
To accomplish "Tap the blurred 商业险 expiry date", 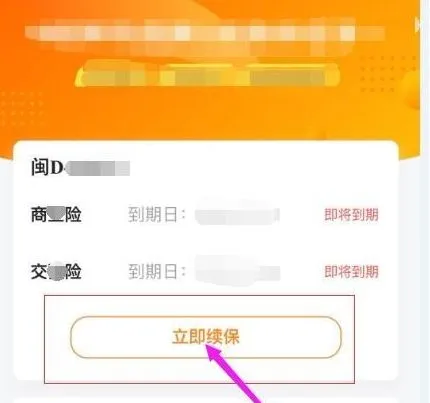I will coord(237,214).
